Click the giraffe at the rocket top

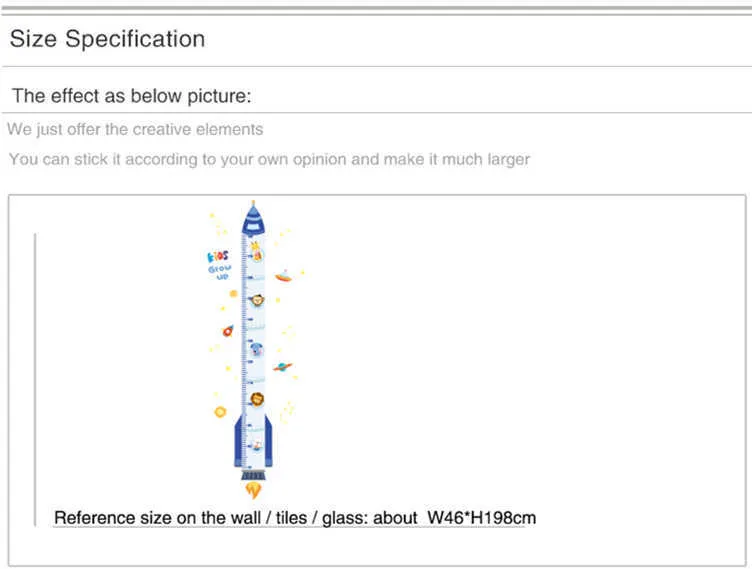[257, 251]
